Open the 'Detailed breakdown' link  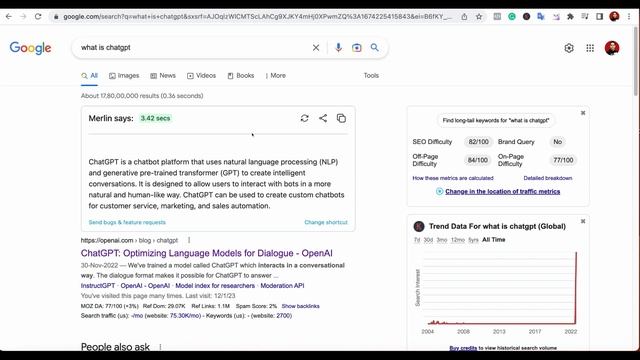point(548,178)
